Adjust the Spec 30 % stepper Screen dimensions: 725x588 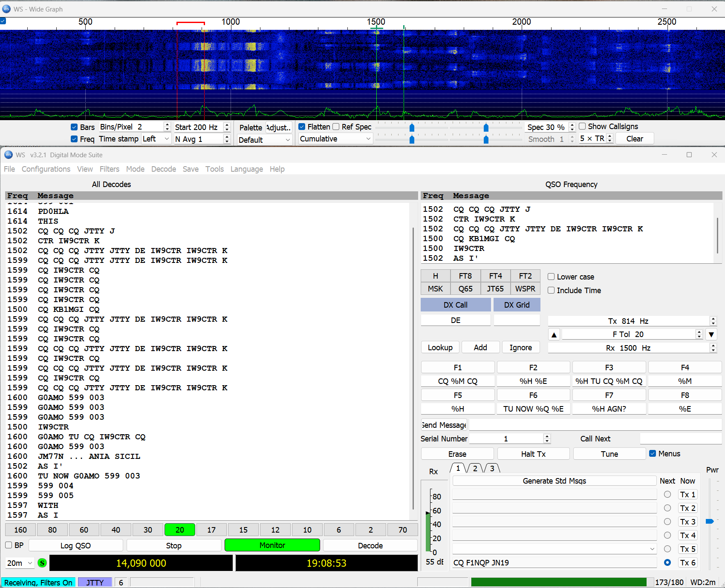pyautogui.click(x=572, y=127)
